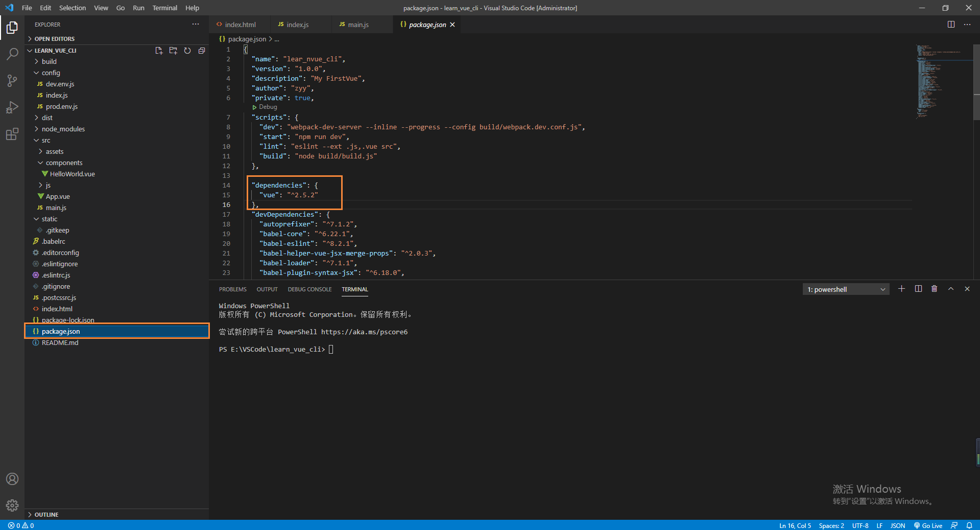Image resolution: width=980 pixels, height=530 pixels.
Task: Open Source Control view
Action: pyautogui.click(x=12, y=80)
